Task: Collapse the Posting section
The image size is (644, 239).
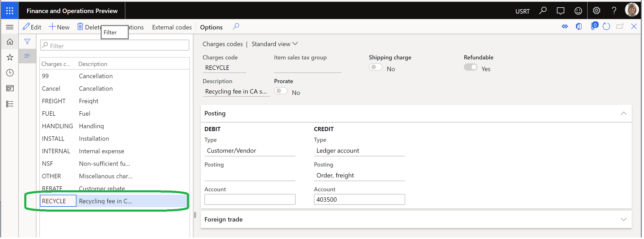Action: click(x=624, y=113)
